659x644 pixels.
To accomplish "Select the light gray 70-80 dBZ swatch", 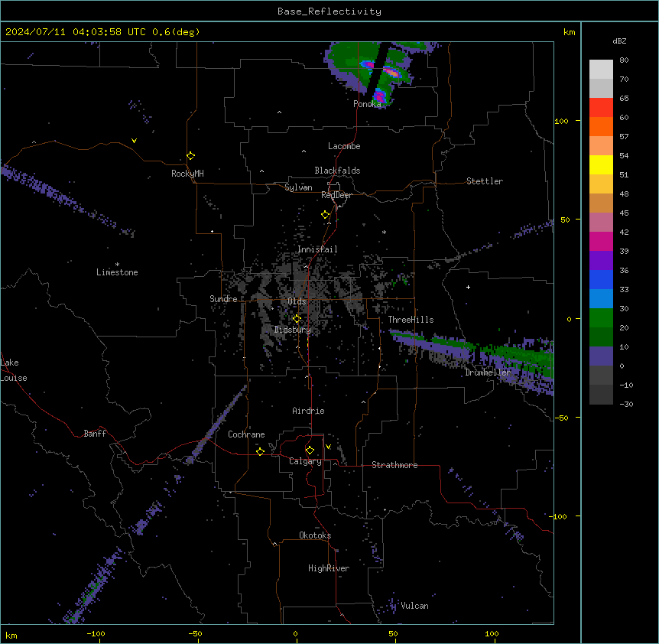I will point(601,70).
